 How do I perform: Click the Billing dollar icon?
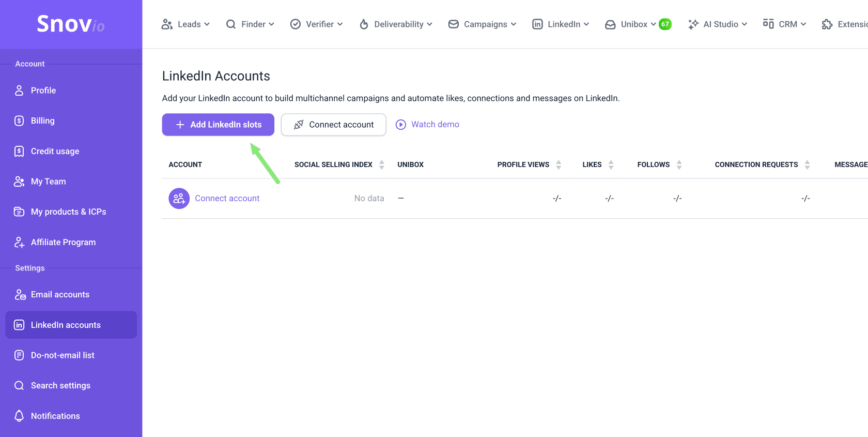tap(19, 120)
